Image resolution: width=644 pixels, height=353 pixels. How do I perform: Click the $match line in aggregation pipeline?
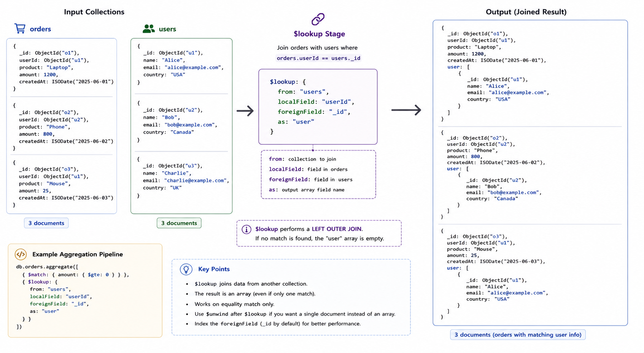[75, 274]
